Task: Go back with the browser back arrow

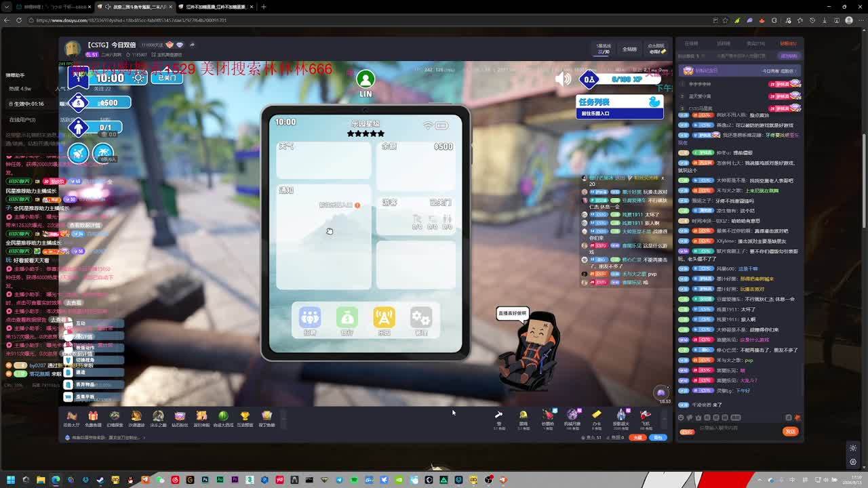Action: [x=7, y=20]
